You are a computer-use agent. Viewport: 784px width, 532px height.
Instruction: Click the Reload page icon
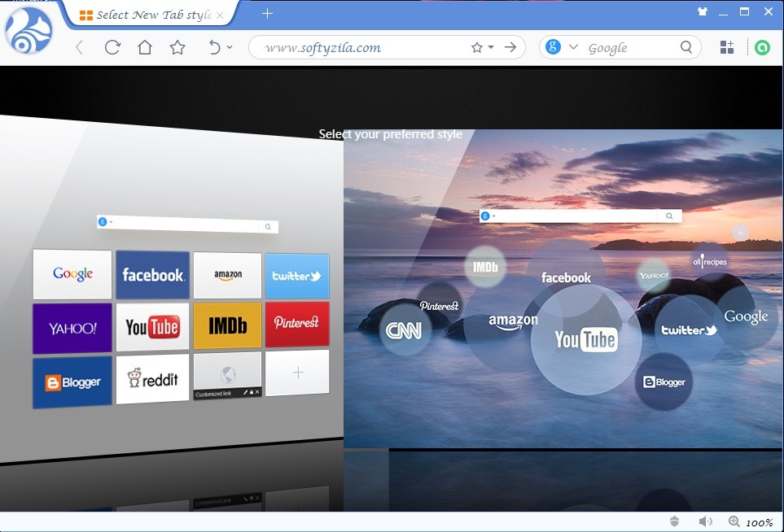point(112,47)
